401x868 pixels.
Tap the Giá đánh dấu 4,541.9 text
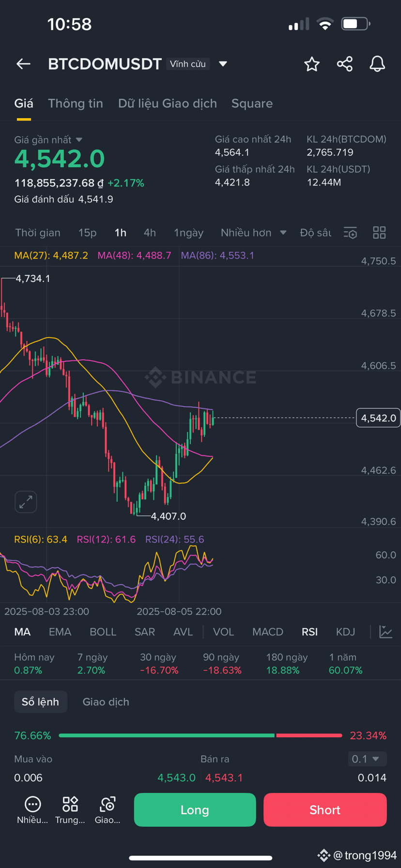(63, 200)
